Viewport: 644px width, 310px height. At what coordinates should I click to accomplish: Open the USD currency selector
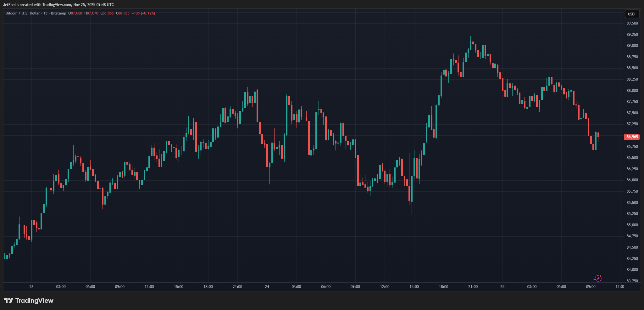(x=631, y=14)
